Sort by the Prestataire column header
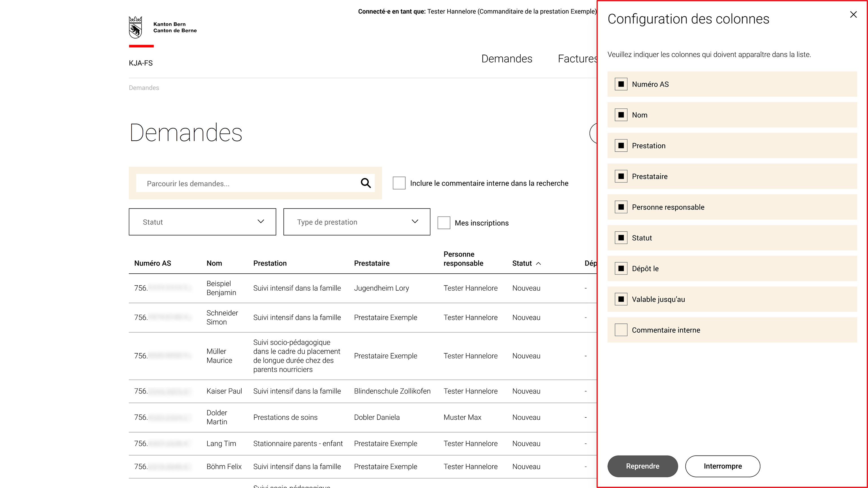 (x=372, y=263)
